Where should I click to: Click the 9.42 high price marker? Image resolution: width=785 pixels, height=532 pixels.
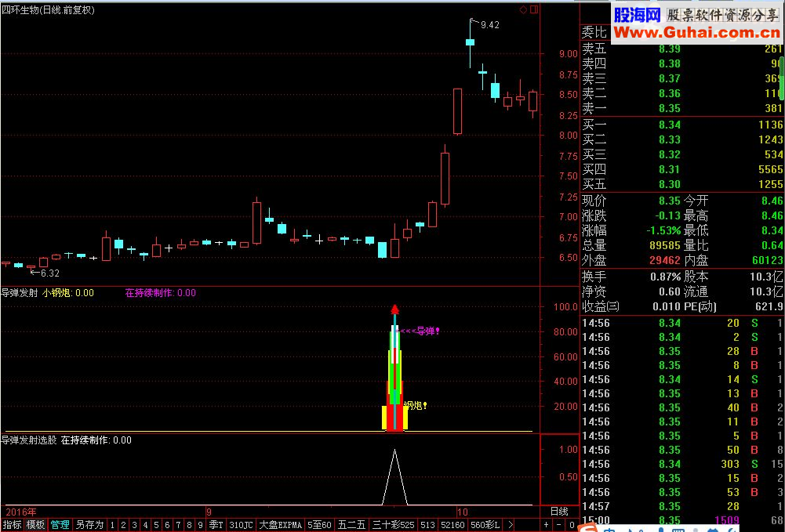coord(489,25)
